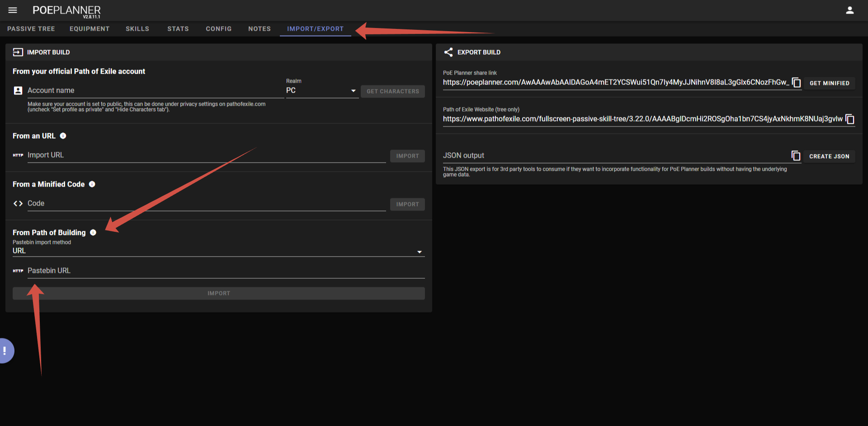The height and width of the screenshot is (426, 868).
Task: Show info for From Path of Building
Action: [93, 233]
